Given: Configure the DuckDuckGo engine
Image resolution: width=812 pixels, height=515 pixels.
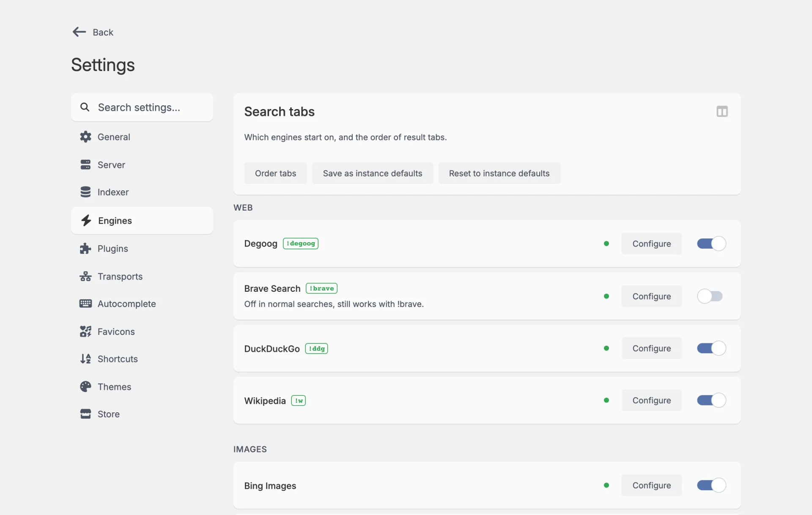Looking at the screenshot, I should pos(651,348).
